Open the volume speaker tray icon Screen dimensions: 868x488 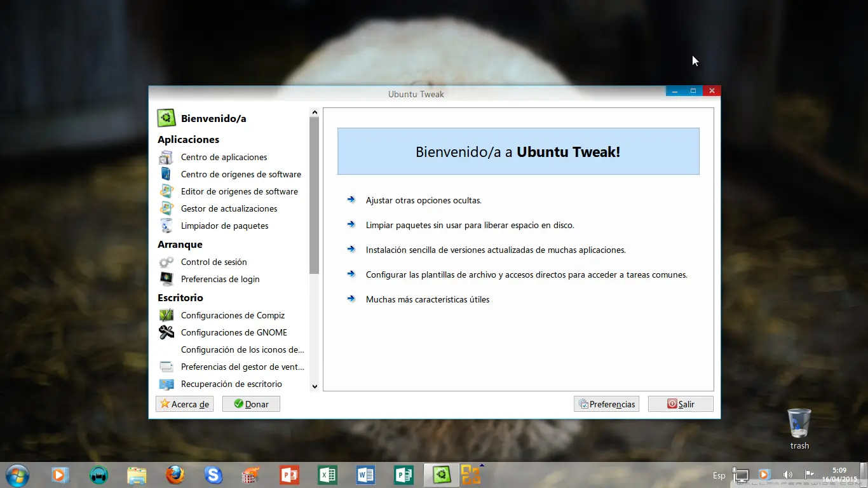[x=788, y=475]
